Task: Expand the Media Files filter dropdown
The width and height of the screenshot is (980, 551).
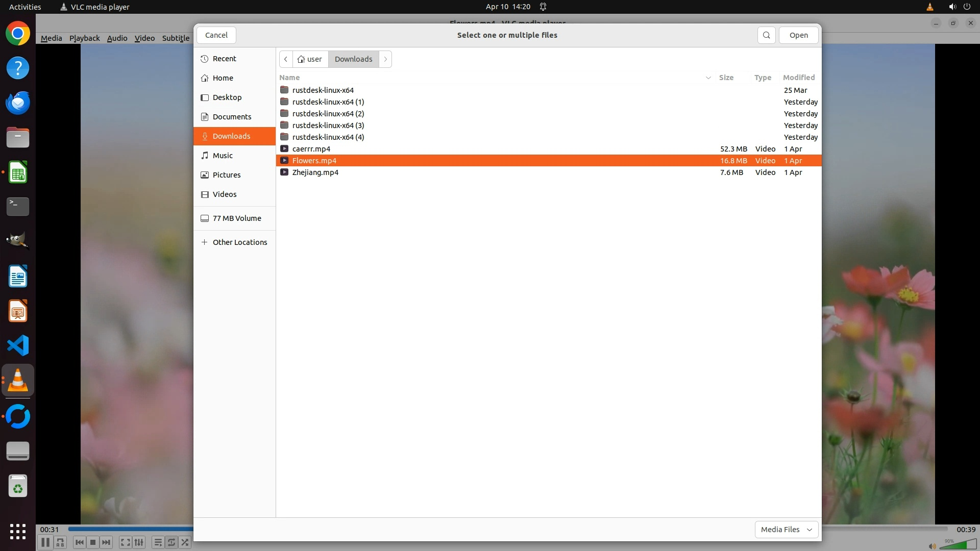Action: pyautogui.click(x=786, y=530)
